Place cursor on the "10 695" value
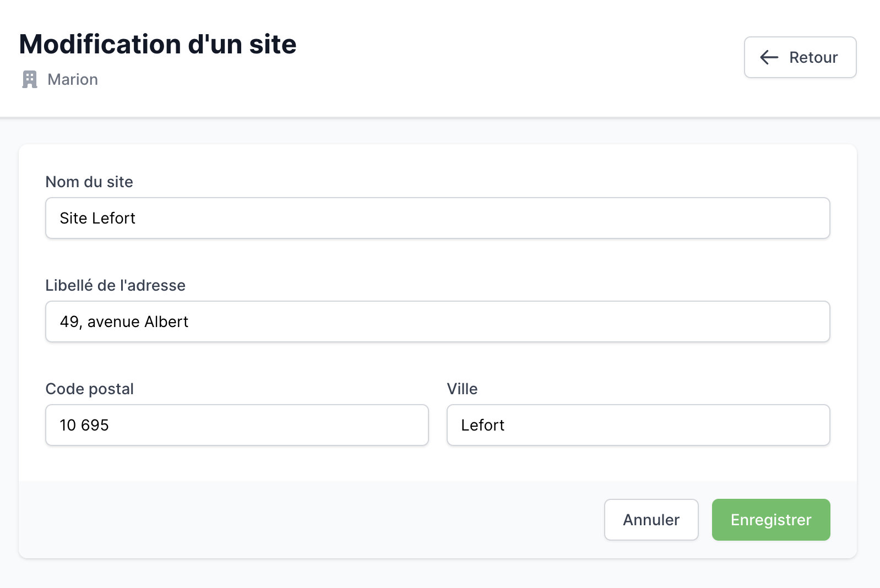This screenshot has height=588, width=880. click(x=84, y=425)
